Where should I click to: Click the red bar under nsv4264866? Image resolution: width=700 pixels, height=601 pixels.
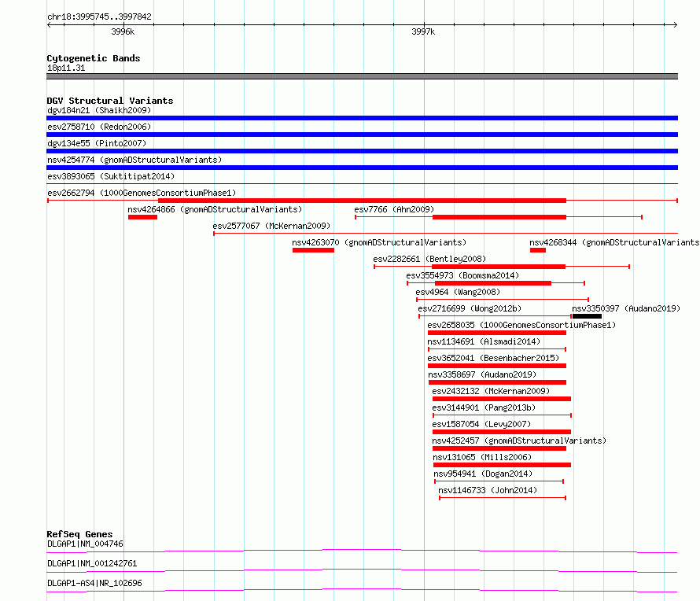(142, 217)
